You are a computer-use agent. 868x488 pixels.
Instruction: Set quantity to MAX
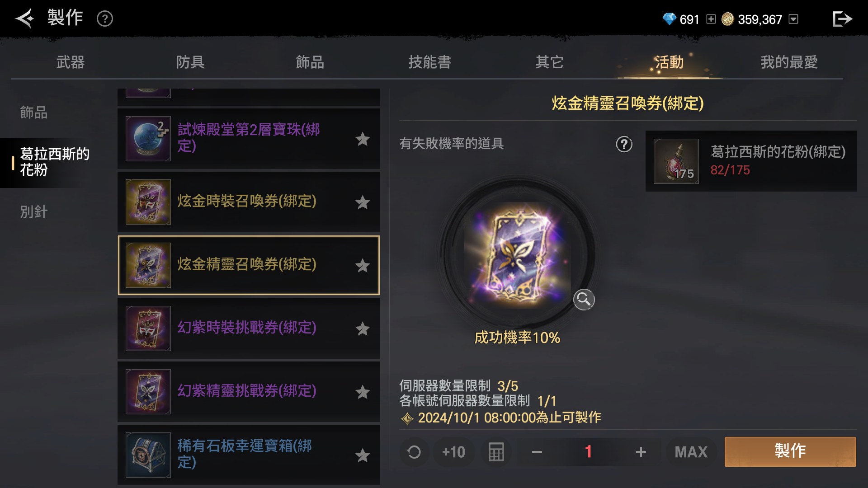click(x=691, y=452)
